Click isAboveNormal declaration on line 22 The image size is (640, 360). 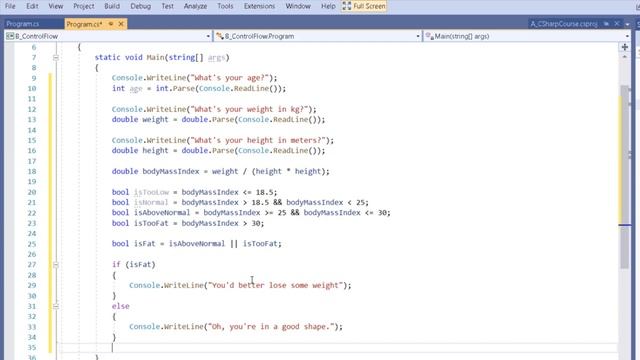(162, 213)
